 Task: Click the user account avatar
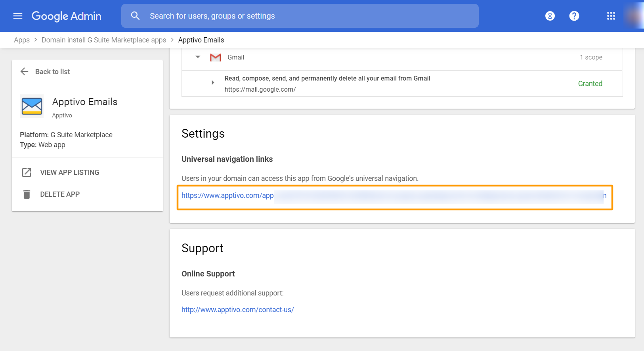(634, 16)
